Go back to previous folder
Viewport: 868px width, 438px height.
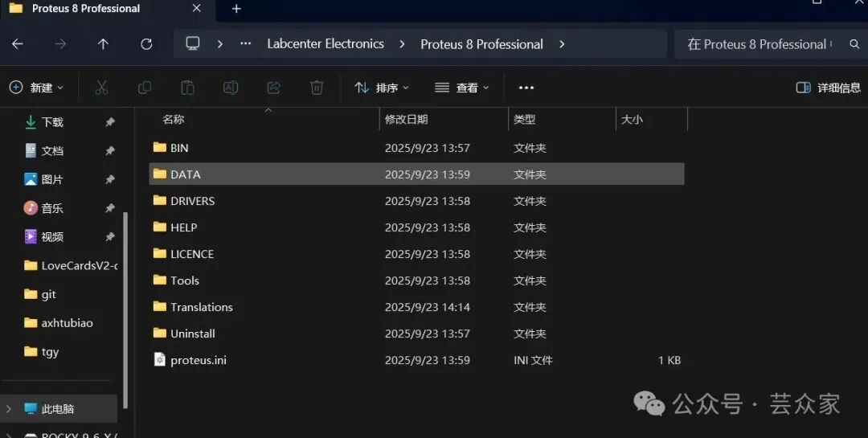tap(18, 43)
